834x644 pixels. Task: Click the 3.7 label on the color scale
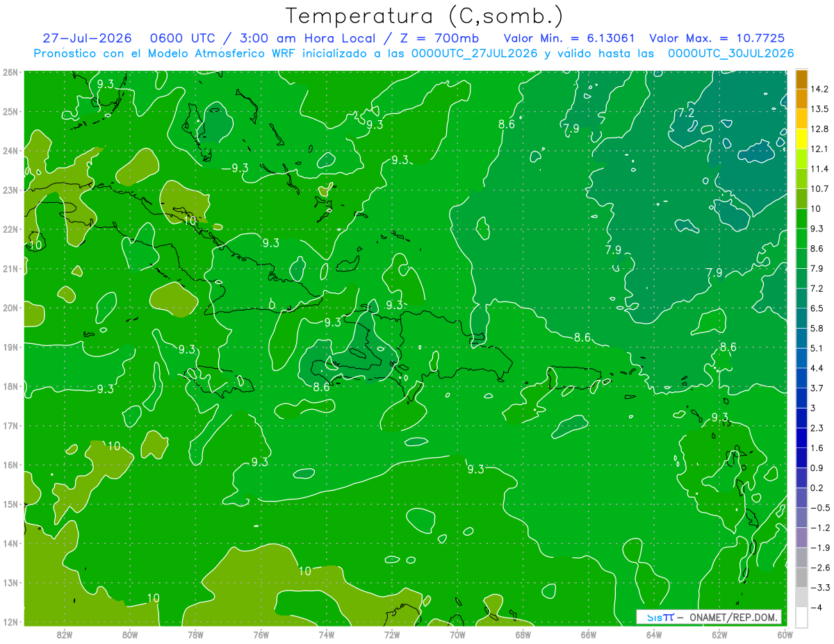tap(817, 388)
